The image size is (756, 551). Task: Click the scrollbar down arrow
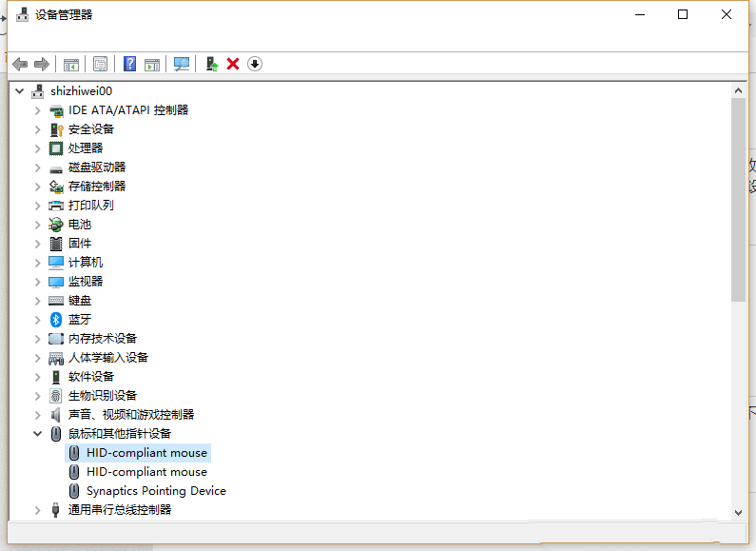738,512
